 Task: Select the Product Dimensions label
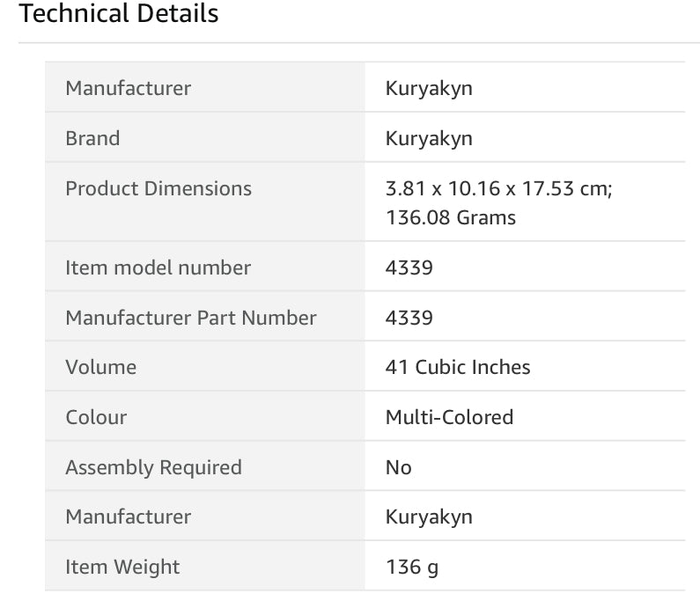point(158,188)
